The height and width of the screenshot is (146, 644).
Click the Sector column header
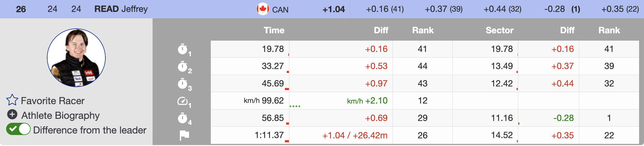tap(499, 30)
